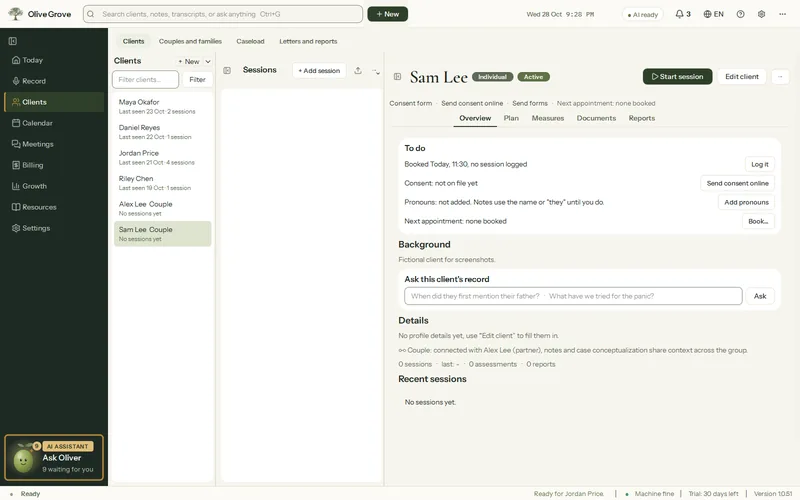Screen dimensions: 800x500
Task: Click the help question mark icon
Action: click(x=740, y=14)
